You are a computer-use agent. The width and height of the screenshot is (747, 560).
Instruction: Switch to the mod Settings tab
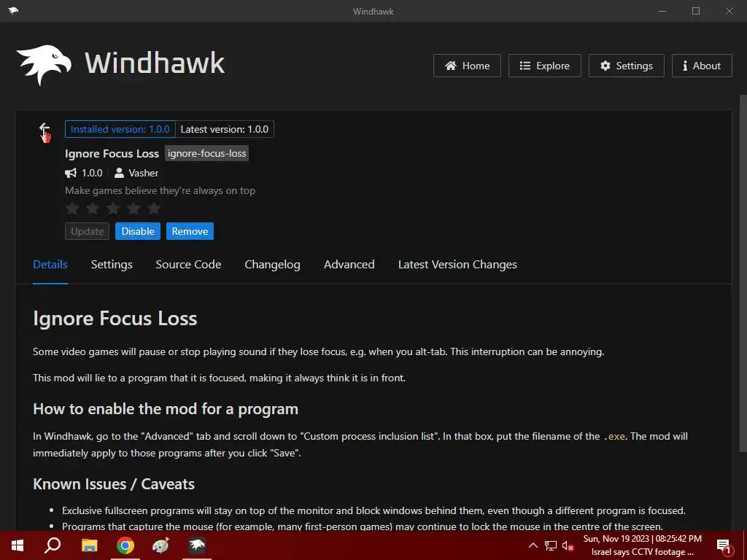point(112,265)
